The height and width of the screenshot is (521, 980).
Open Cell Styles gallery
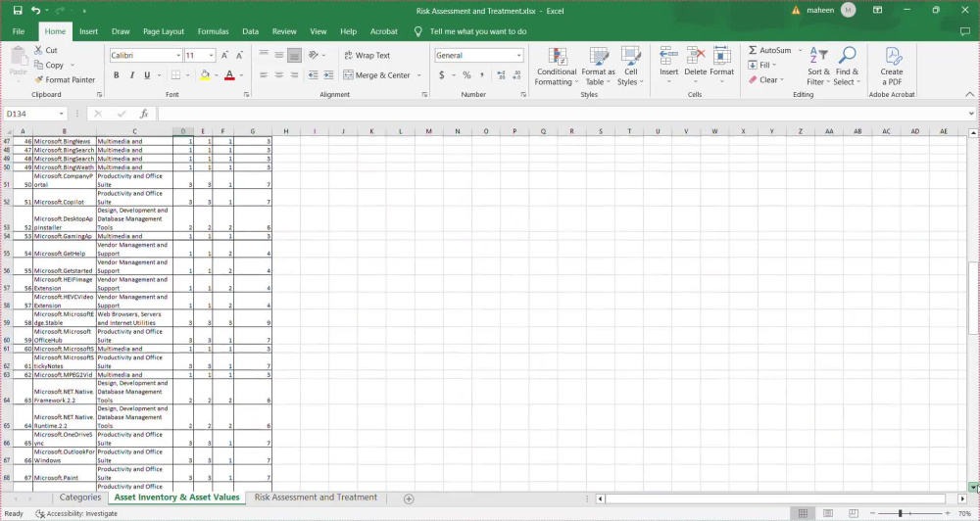tap(630, 67)
